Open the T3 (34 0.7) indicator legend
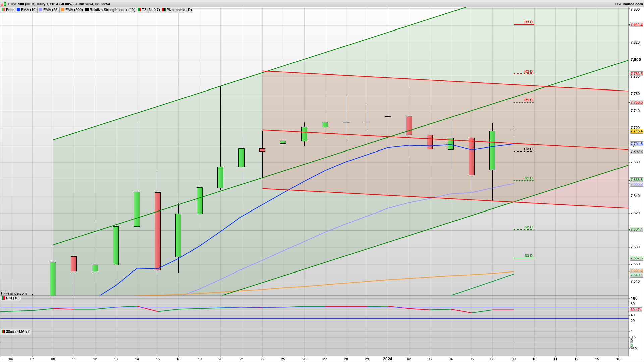 (149, 10)
